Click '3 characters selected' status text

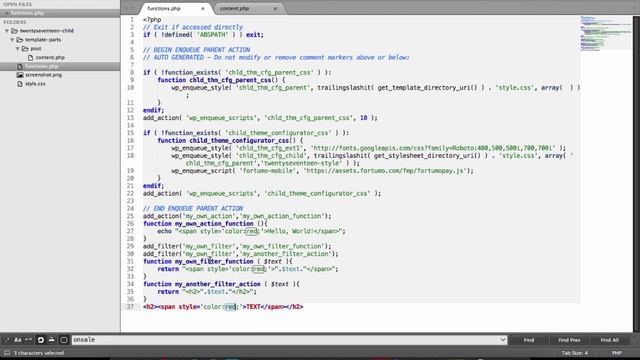click(x=39, y=353)
